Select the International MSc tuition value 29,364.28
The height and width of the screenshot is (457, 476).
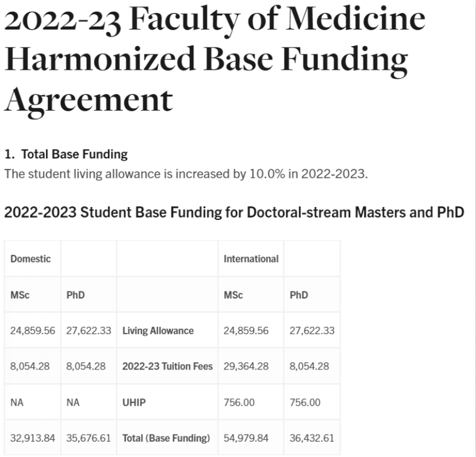coord(246,367)
